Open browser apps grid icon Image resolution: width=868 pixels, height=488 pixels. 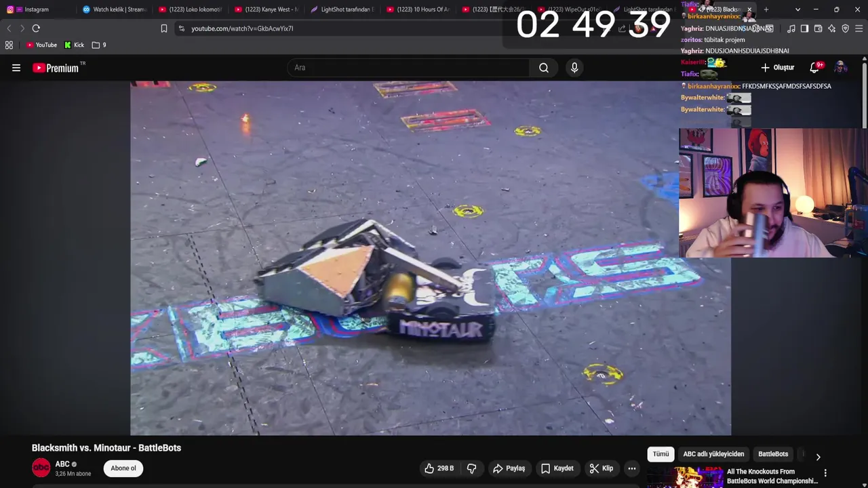9,45
